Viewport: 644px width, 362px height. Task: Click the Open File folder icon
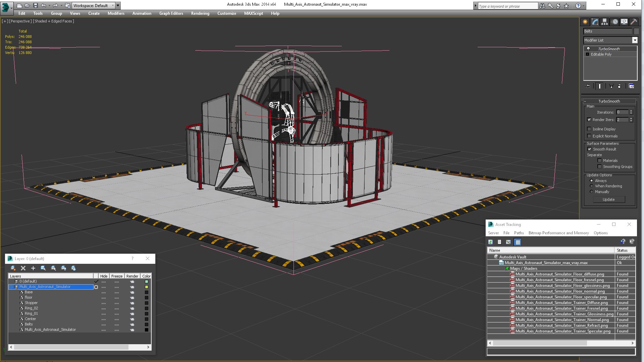click(x=28, y=5)
